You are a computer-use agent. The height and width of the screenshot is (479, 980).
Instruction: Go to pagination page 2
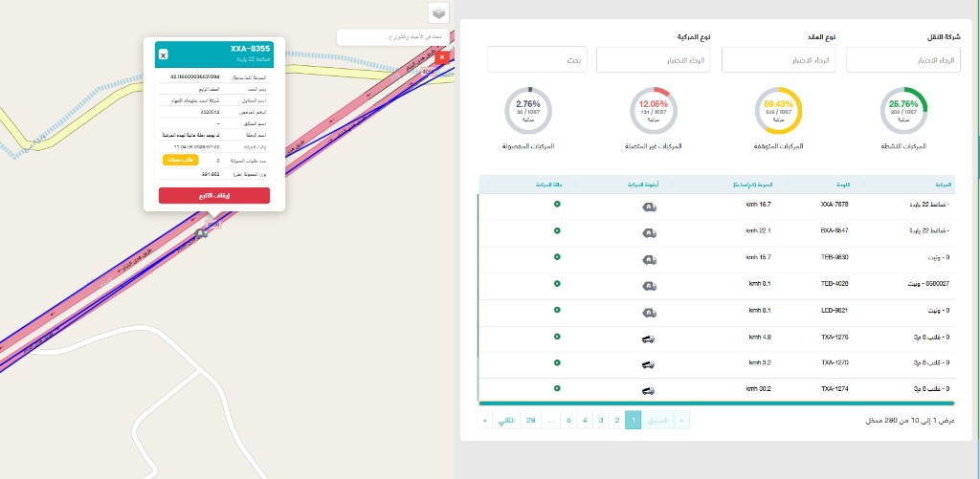click(617, 421)
